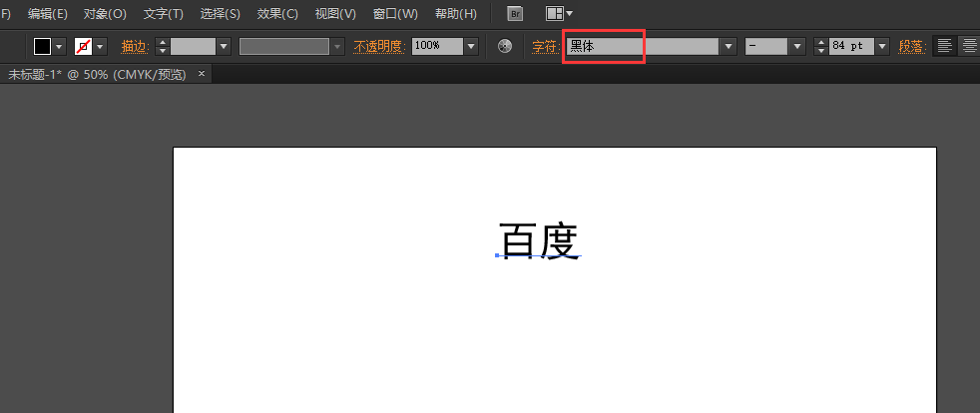The image size is (980, 413).
Task: Switch to the 未标题-1* document tab
Action: click(x=97, y=75)
